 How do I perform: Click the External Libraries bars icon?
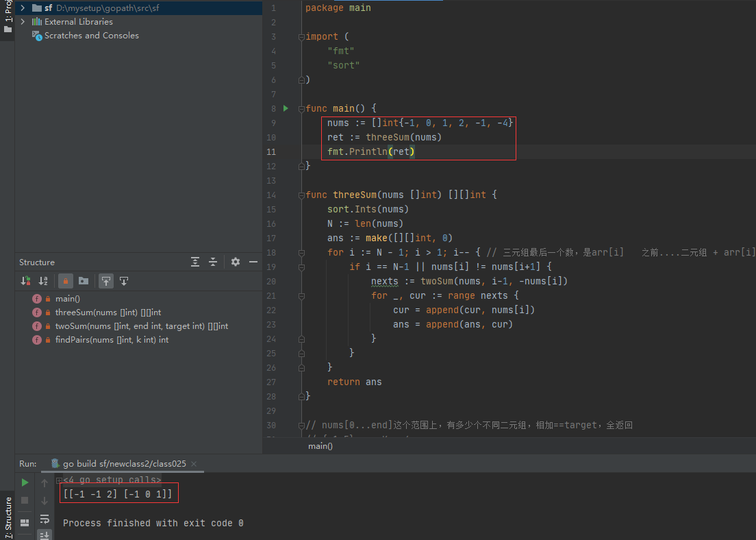(x=37, y=22)
